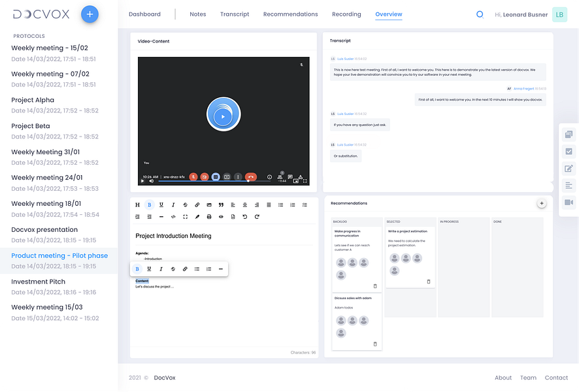Open right sidebar checkbox tasks icon
579x392 pixels.
[x=569, y=152]
